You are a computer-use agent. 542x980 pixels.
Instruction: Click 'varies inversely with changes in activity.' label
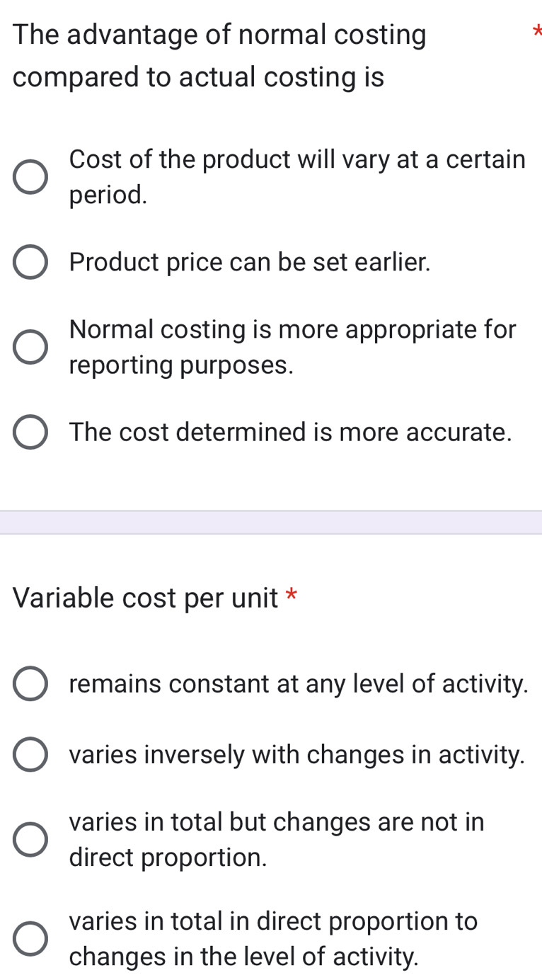point(297,755)
